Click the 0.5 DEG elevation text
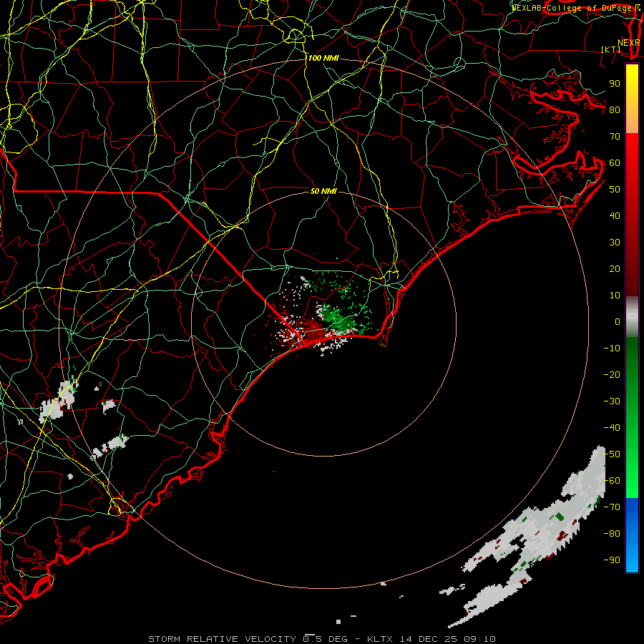Screen dimensions: 644x644 coord(326,639)
